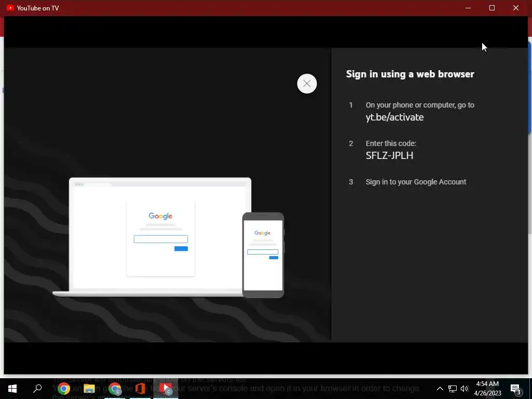Click the yt.be/activate address text
Viewport: 532px width, 399px height.
(394, 117)
